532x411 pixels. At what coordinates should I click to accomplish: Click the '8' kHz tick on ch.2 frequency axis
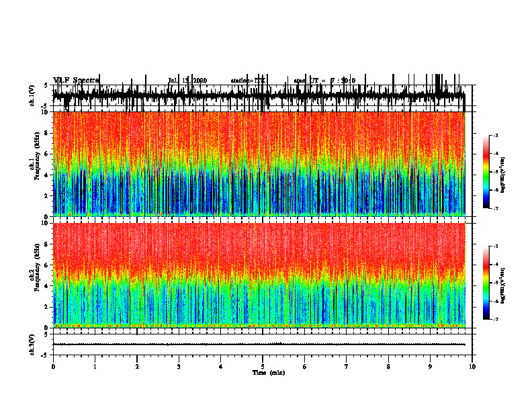point(47,244)
